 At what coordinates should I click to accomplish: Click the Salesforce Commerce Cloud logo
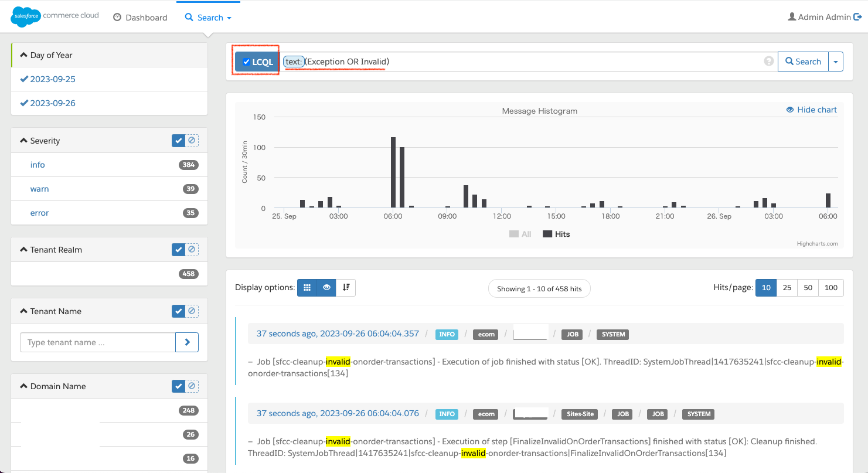tap(55, 16)
